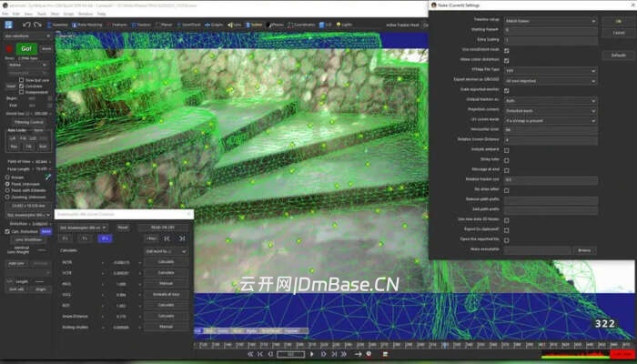Image resolution: width=637 pixels, height=364 pixels.
Task: Open the 3-D room
Action: pyautogui.click(x=326, y=25)
